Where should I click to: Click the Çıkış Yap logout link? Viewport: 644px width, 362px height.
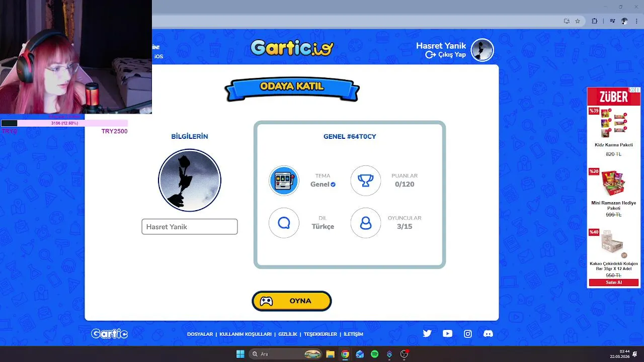(x=446, y=54)
